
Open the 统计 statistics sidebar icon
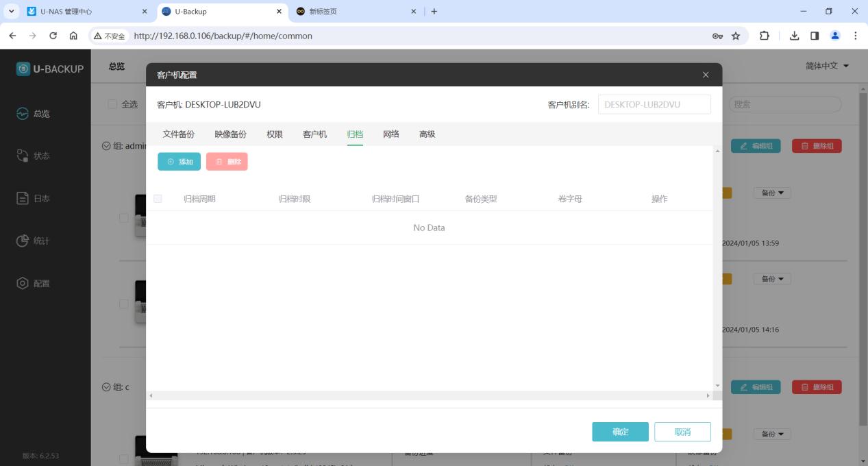23,241
